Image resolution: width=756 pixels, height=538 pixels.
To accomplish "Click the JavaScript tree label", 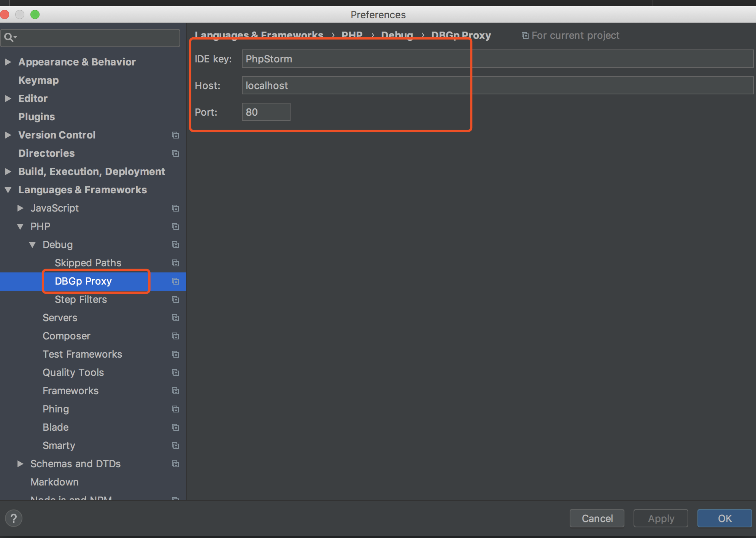I will (55, 208).
